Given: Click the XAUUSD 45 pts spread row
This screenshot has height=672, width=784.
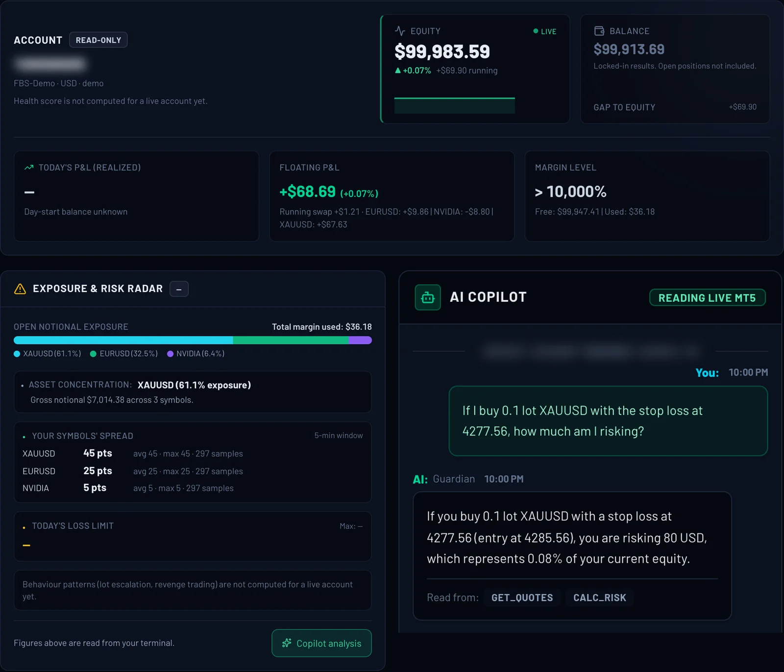Looking at the screenshot, I should pyautogui.click(x=193, y=454).
